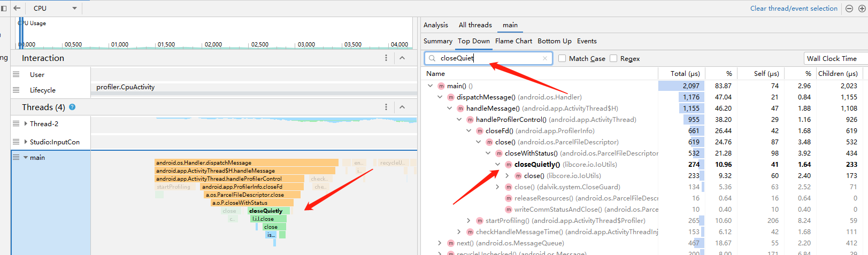Screen dimensions: 868x255
Task: Click the search magnifier icon in the filter
Action: 432,58
